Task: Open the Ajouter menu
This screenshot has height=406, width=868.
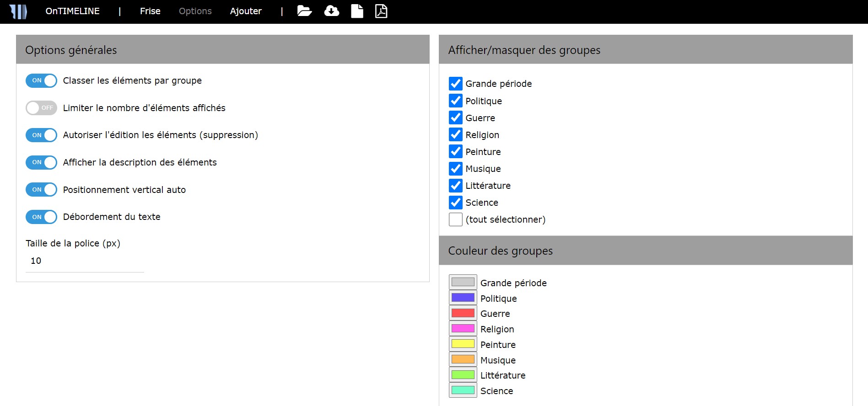Action: coord(246,11)
